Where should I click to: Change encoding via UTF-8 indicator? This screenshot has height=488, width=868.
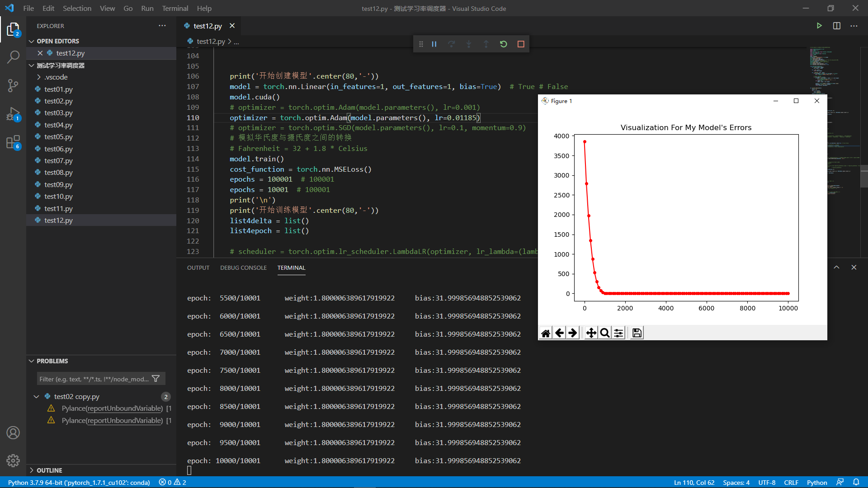[x=767, y=482]
